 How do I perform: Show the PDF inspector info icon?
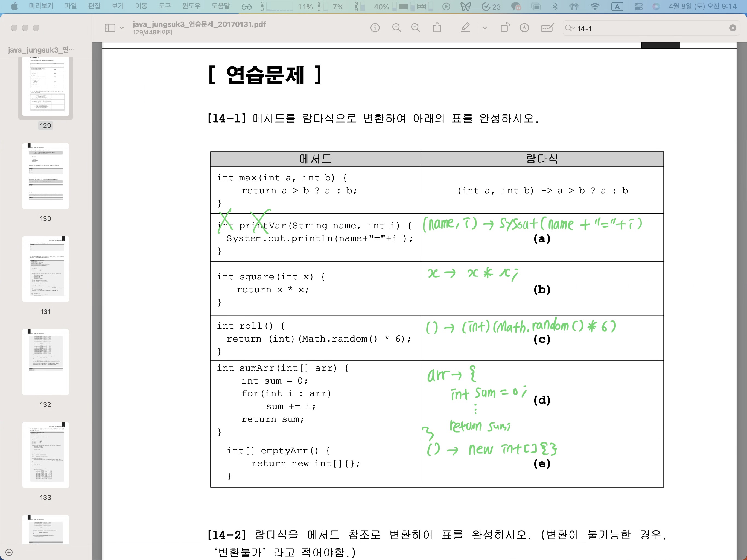tap(375, 28)
